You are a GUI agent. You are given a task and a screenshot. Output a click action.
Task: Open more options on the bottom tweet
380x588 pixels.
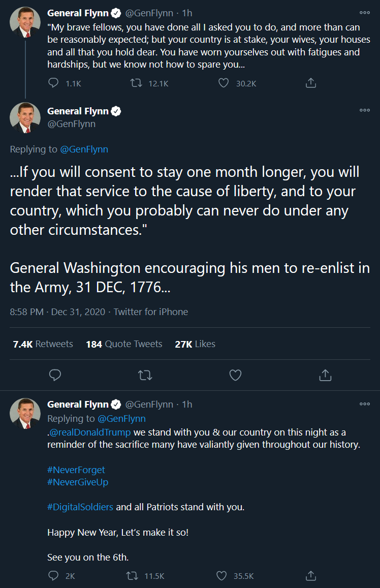click(x=365, y=404)
